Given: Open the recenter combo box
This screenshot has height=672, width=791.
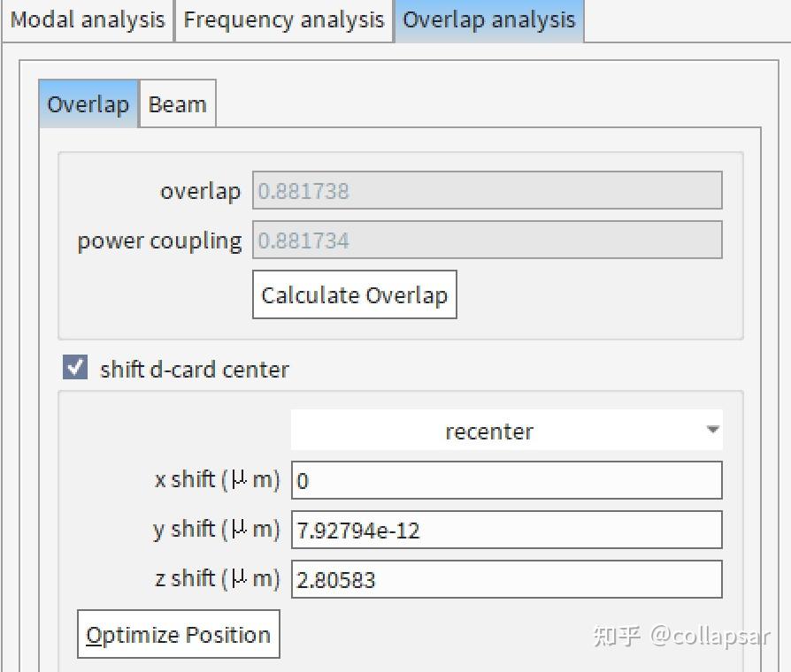Looking at the screenshot, I should 488,431.
